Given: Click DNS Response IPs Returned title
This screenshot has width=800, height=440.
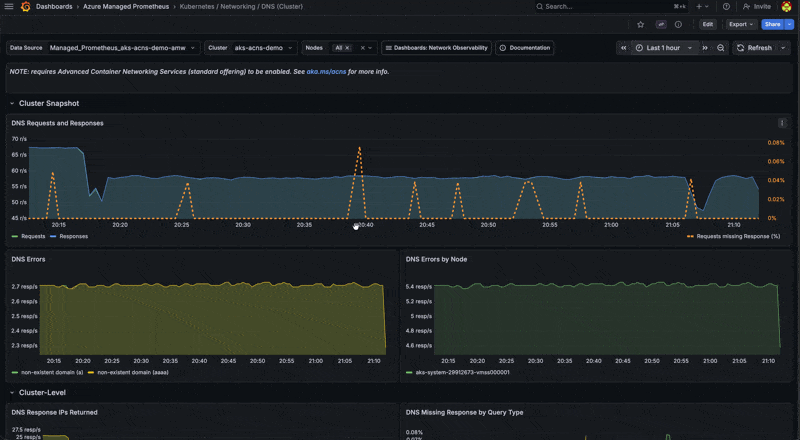Looking at the screenshot, I should pos(54,412).
